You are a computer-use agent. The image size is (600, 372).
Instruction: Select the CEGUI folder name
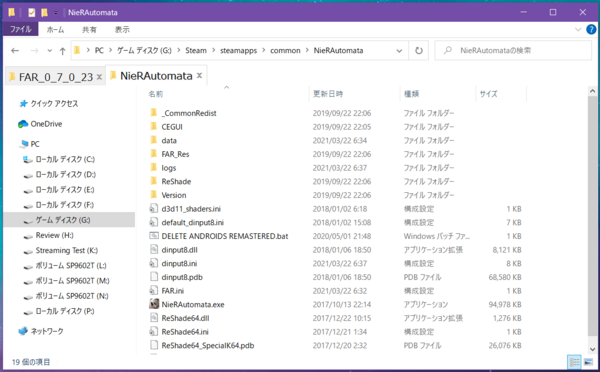pyautogui.click(x=172, y=127)
